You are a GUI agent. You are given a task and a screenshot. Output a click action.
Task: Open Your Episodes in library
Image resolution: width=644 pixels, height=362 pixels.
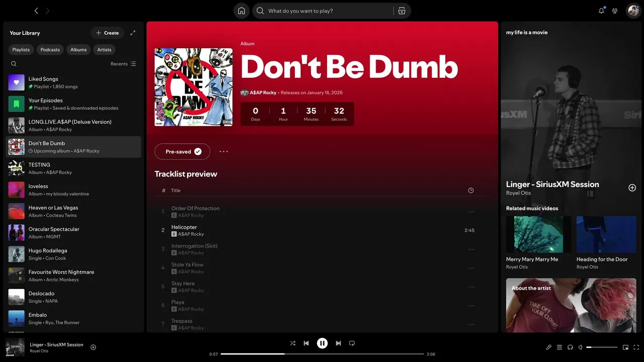(x=73, y=104)
